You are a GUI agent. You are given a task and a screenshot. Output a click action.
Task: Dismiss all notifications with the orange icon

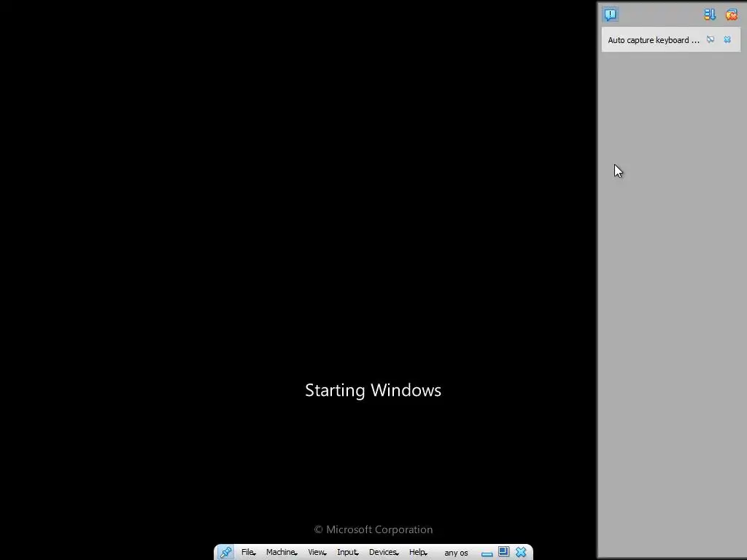[x=731, y=15]
